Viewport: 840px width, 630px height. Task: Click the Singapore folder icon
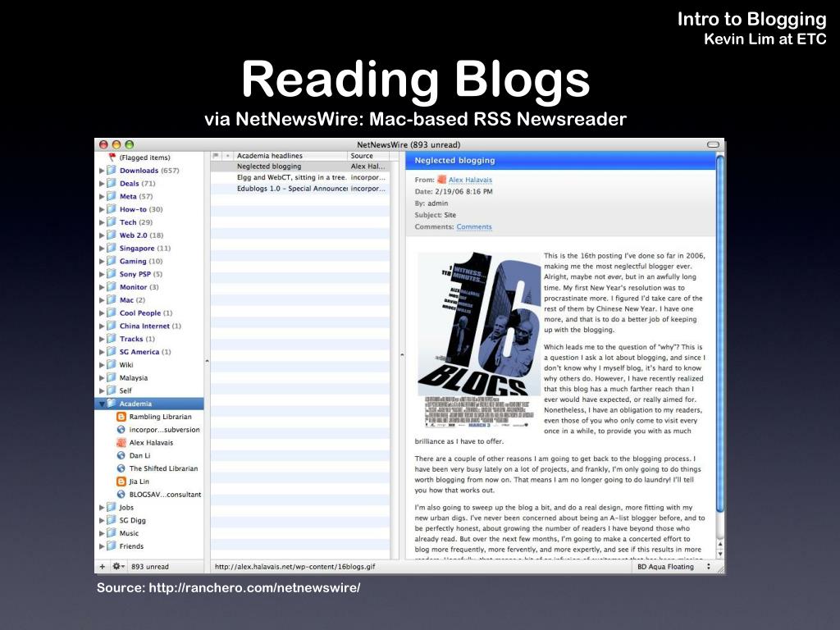coord(112,248)
